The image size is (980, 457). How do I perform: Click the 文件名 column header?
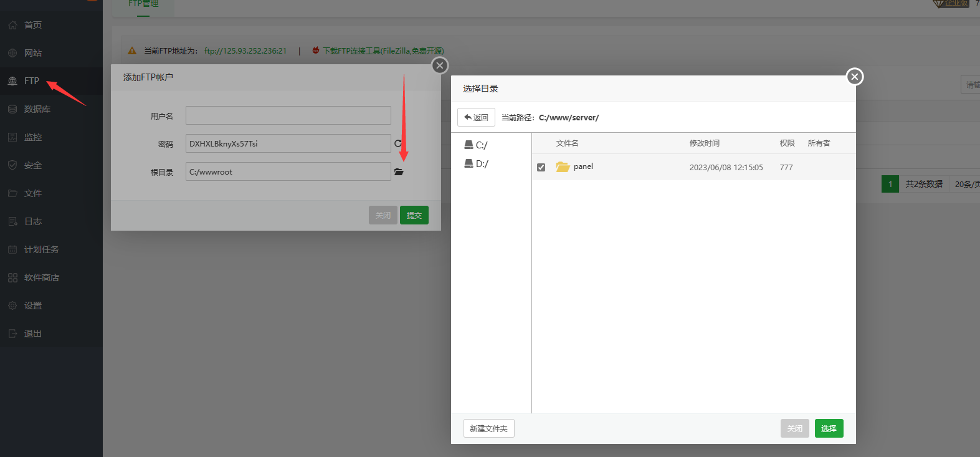[x=568, y=143]
